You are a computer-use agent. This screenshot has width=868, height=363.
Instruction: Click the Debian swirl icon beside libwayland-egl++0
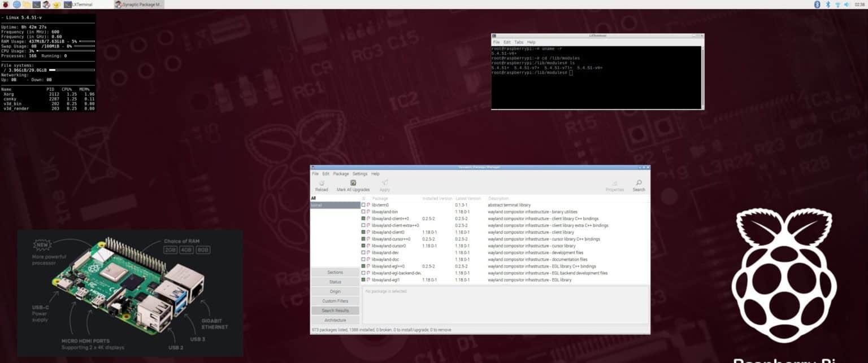pyautogui.click(x=368, y=266)
